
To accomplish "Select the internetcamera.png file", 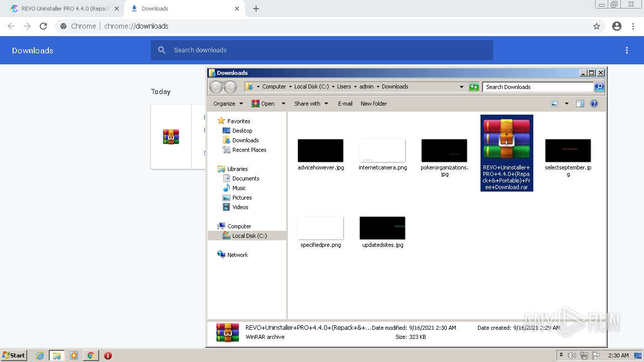I will [x=382, y=154].
